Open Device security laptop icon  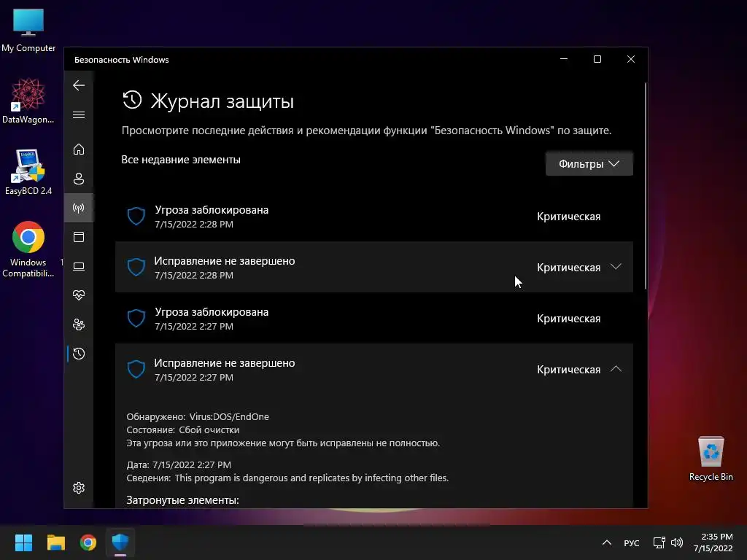[x=79, y=266]
